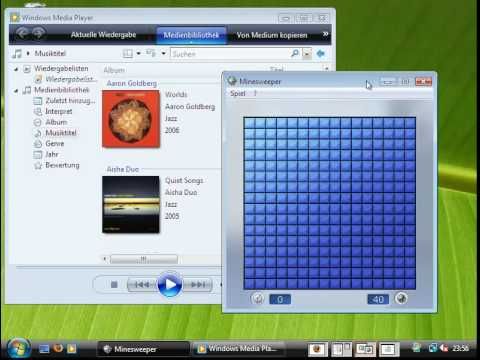Click Show Desktop quick launch icon
The width and height of the screenshot is (480, 360).
point(44,349)
